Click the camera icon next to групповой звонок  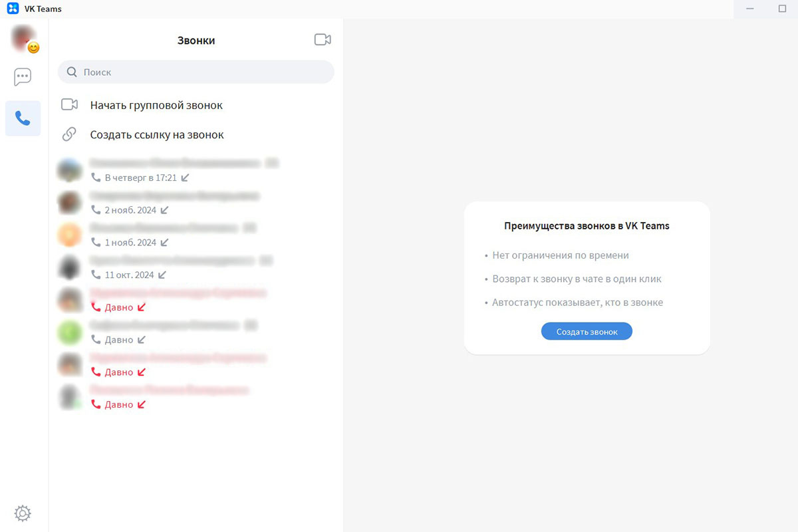tap(70, 104)
